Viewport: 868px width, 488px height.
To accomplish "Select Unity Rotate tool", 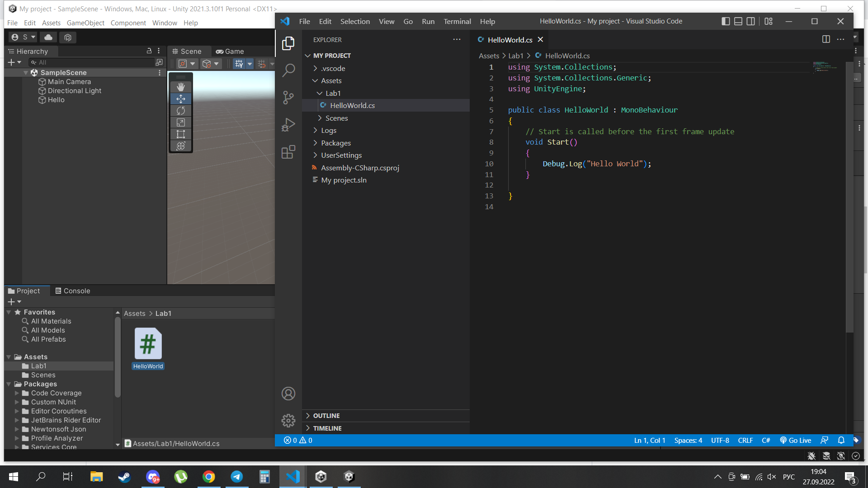I will 181,111.
